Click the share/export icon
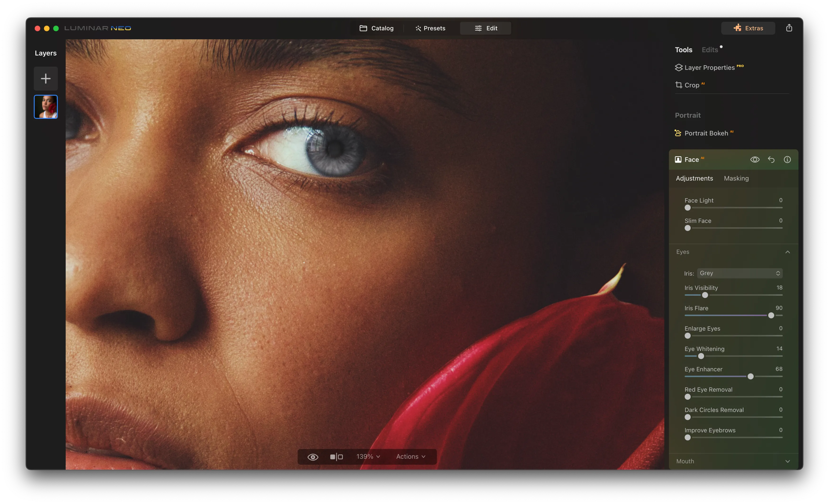The image size is (829, 504). point(789,28)
